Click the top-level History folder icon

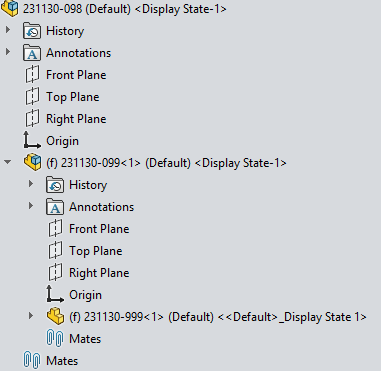(x=32, y=31)
